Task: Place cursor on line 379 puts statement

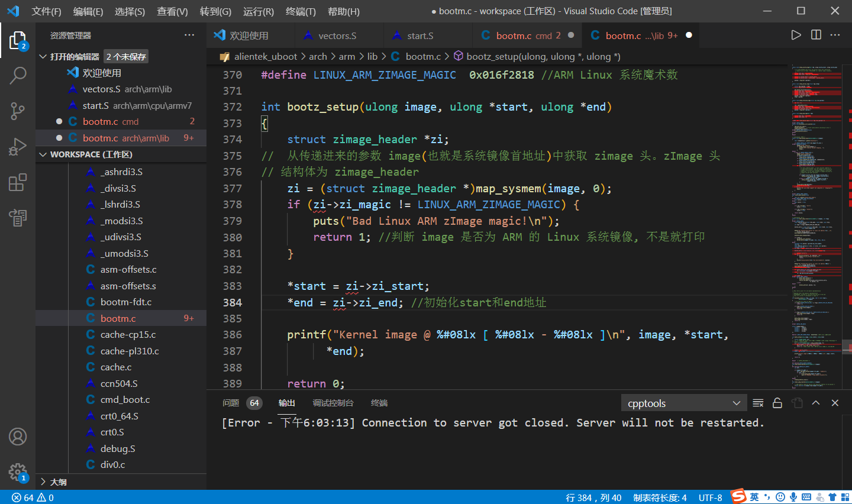Action: coord(436,221)
